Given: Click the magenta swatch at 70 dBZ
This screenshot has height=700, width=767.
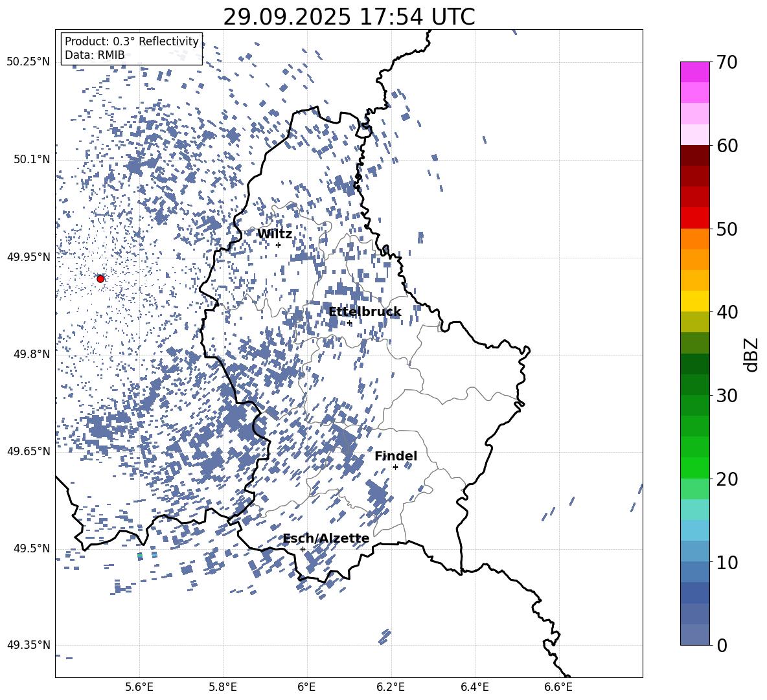Looking at the screenshot, I should pos(694,72).
